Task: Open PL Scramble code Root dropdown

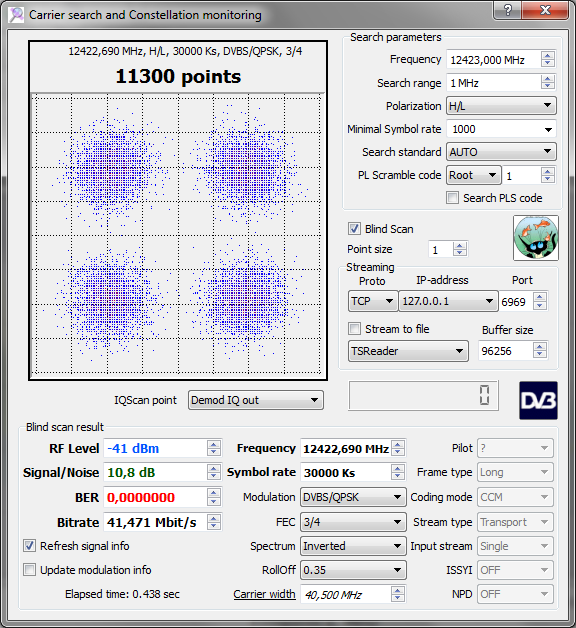Action: (x=473, y=175)
